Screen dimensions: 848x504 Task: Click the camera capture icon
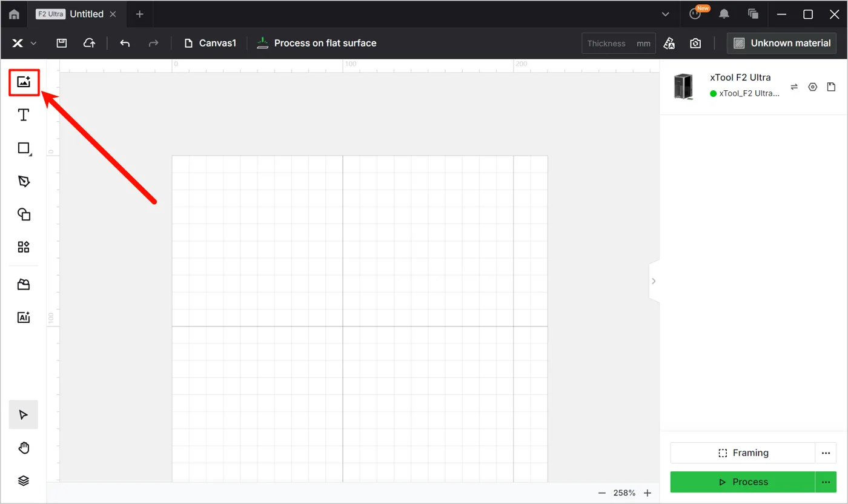(x=695, y=44)
